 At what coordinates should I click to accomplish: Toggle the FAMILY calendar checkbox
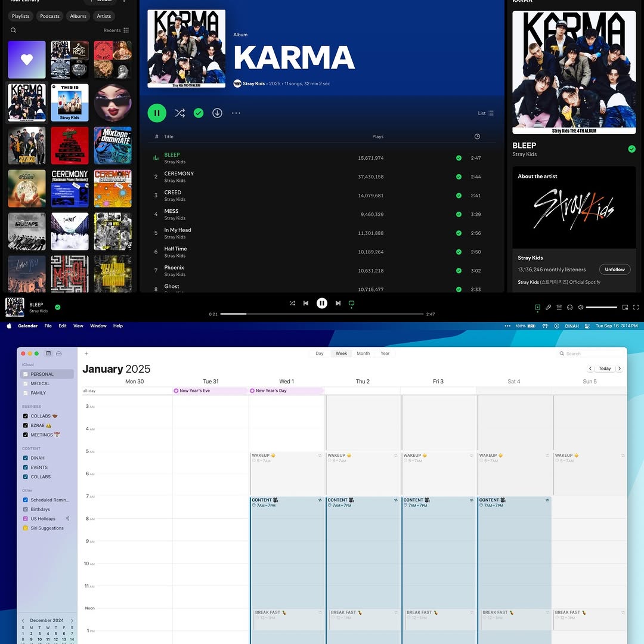[x=26, y=393]
